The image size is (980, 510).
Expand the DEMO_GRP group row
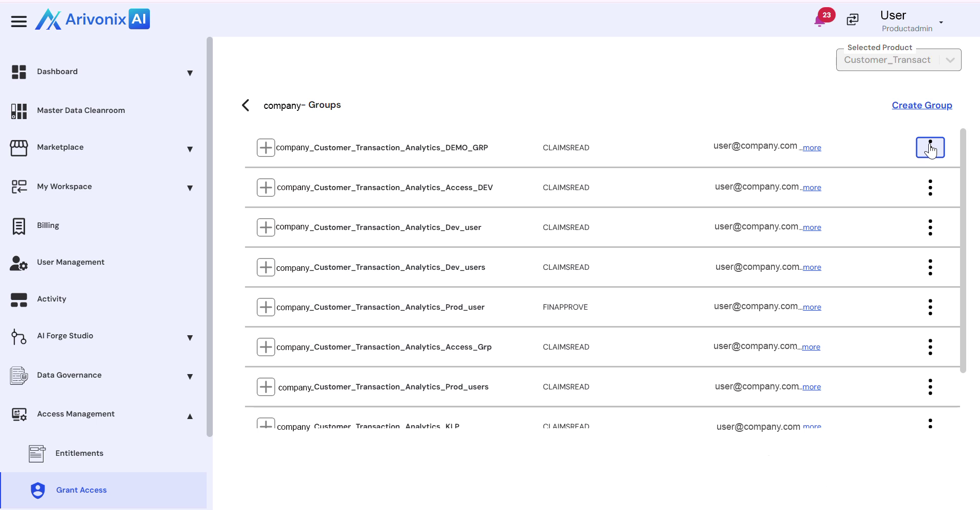(265, 148)
